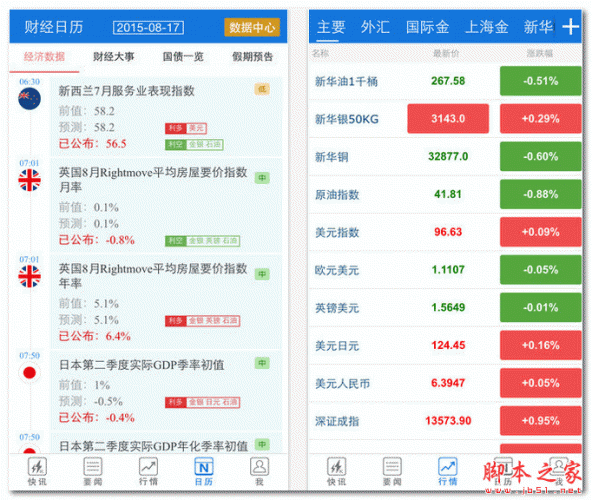Click 中 badge on 平均房屋要价指数月率
This screenshot has width=592, height=500.
click(x=262, y=177)
